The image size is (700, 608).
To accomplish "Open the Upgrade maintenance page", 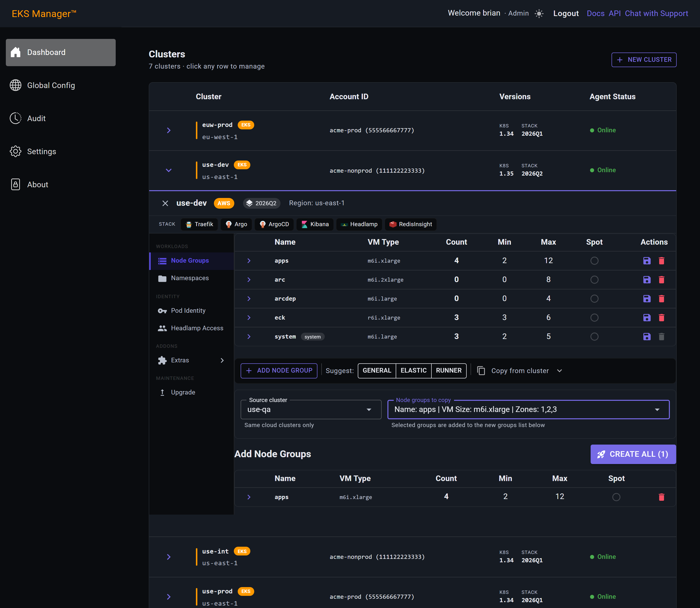I will coord(192,392).
